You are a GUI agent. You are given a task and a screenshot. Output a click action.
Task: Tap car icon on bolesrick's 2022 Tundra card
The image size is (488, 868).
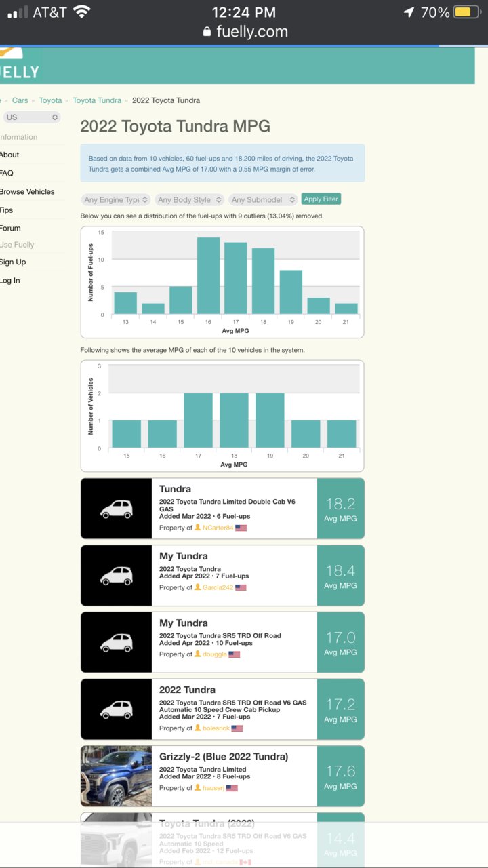pyautogui.click(x=117, y=709)
